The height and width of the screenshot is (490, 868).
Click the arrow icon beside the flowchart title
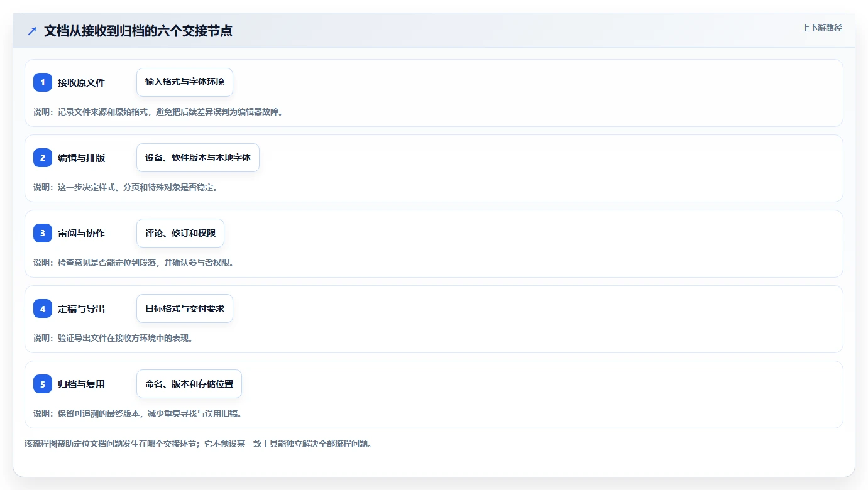[32, 31]
